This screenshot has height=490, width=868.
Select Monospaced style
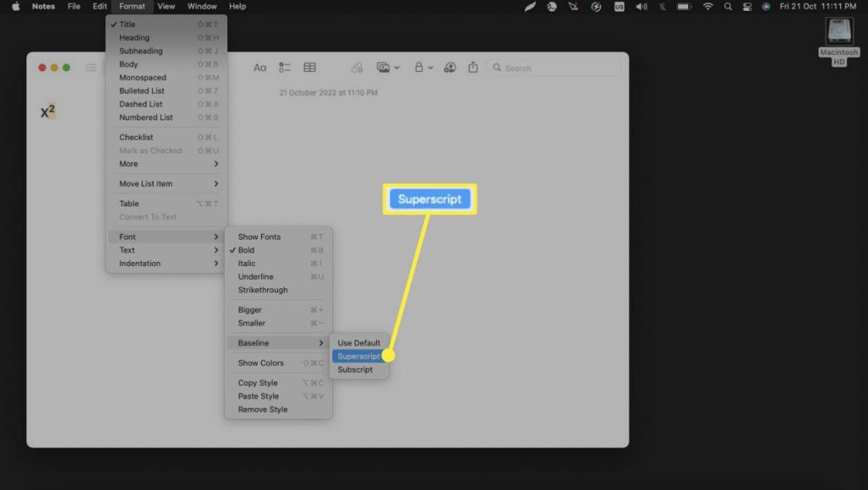click(167, 77)
